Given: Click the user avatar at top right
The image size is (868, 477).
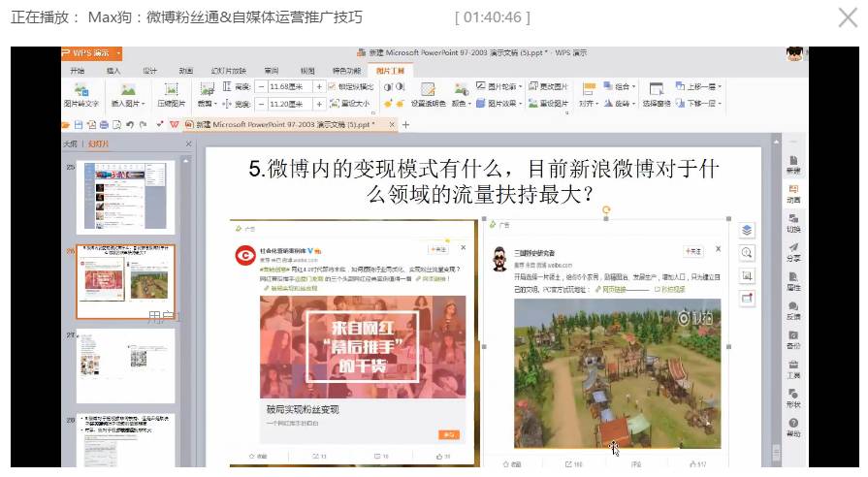Looking at the screenshot, I should pos(795,53).
